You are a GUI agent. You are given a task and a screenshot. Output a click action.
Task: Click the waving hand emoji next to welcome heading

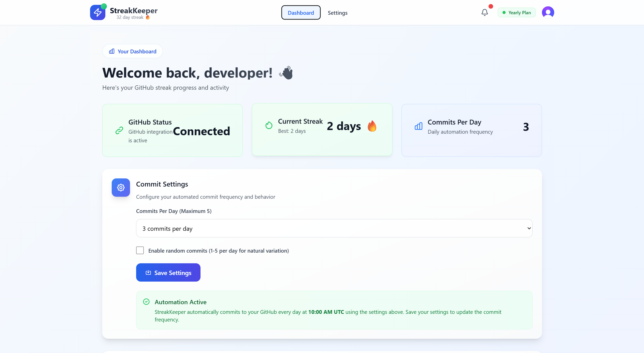[x=286, y=73]
